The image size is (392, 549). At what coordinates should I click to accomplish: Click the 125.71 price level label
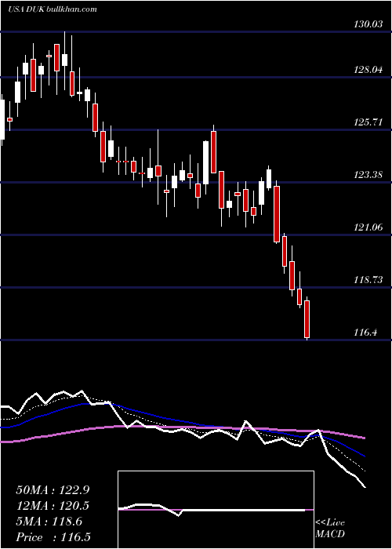point(367,122)
